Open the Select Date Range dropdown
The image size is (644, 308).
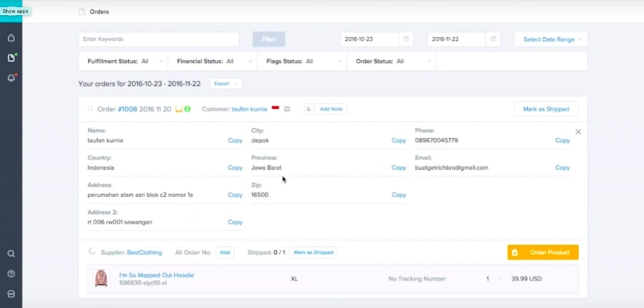[551, 39]
